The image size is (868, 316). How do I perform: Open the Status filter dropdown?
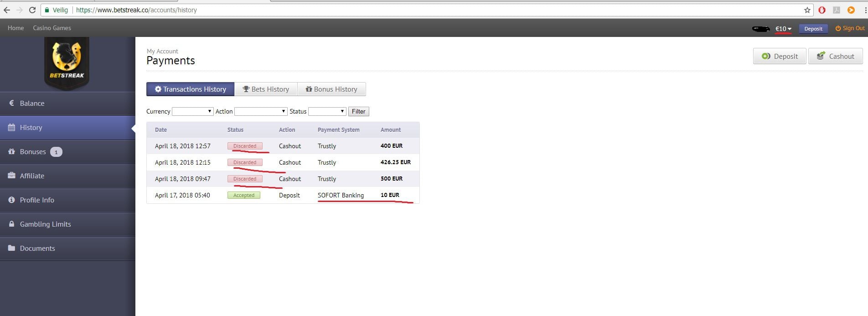(x=327, y=111)
